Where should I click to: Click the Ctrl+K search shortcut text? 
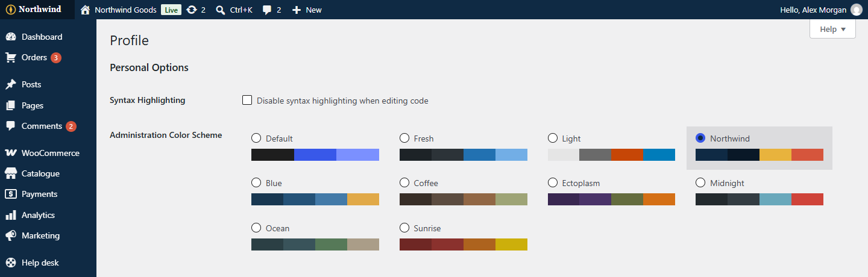(x=241, y=10)
